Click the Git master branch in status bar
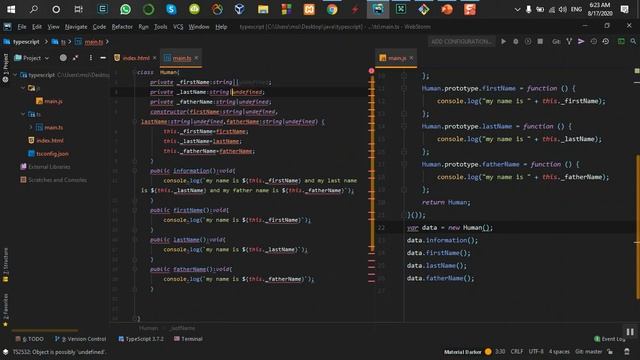Image resolution: width=640 pixels, height=360 pixels. [589, 351]
